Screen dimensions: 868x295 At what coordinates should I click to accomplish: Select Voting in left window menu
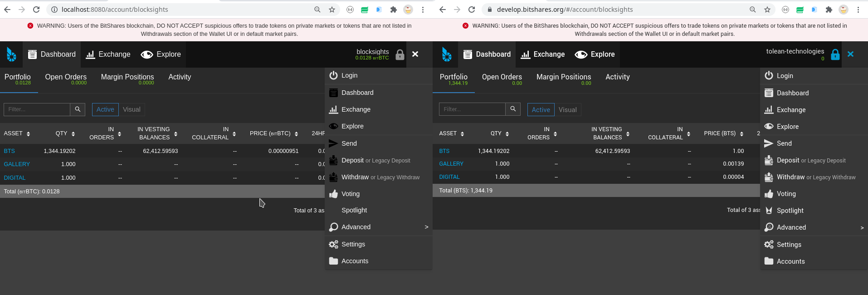coord(379,194)
